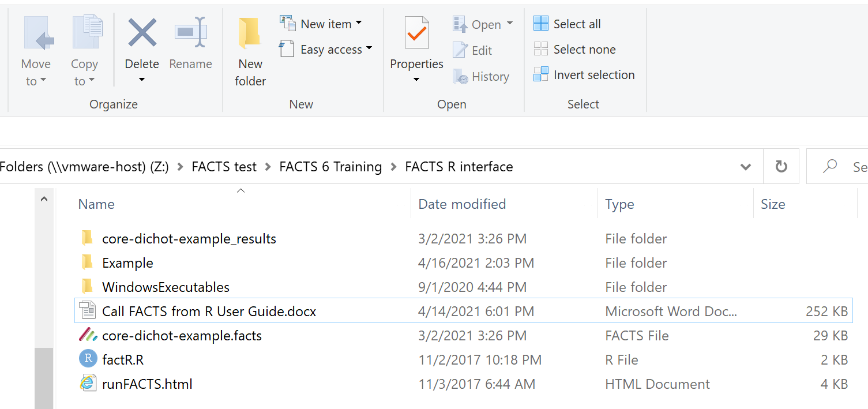The width and height of the screenshot is (868, 409).
Task: Refresh the current folder view
Action: click(781, 167)
